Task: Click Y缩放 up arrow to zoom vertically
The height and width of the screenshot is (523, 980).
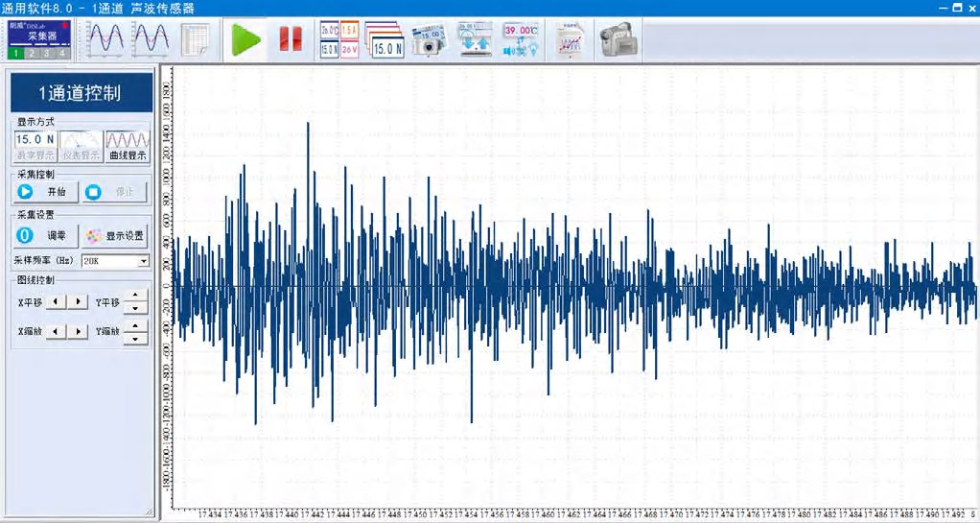Action: (x=137, y=325)
